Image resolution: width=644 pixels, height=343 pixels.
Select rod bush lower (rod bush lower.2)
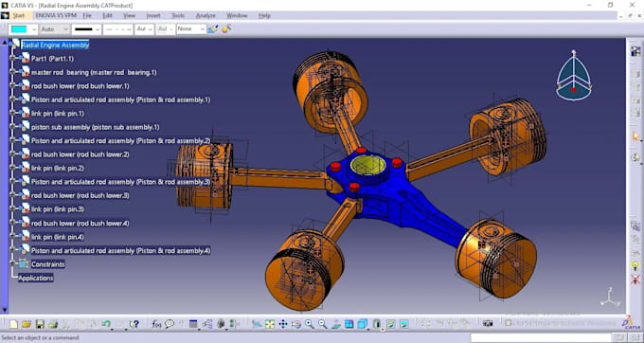click(80, 154)
